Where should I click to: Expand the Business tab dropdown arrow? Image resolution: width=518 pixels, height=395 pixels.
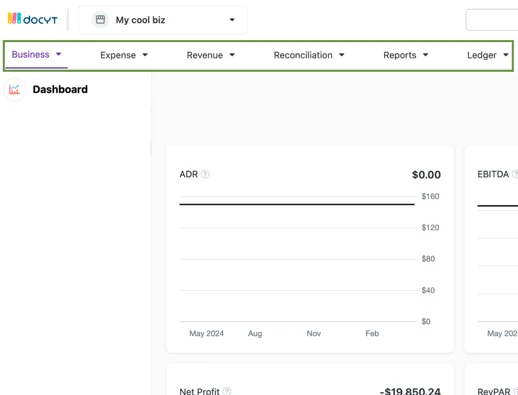(x=59, y=54)
